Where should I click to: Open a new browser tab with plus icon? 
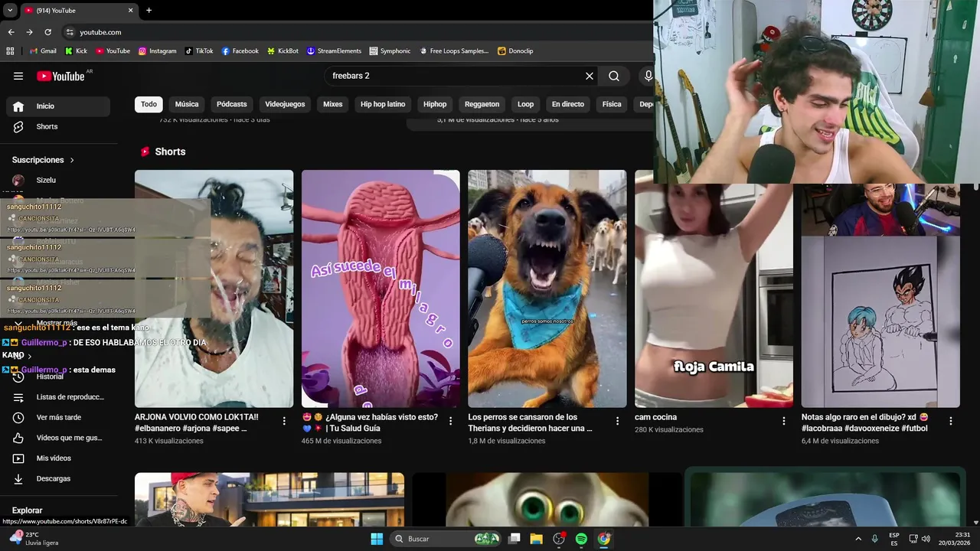149,10
